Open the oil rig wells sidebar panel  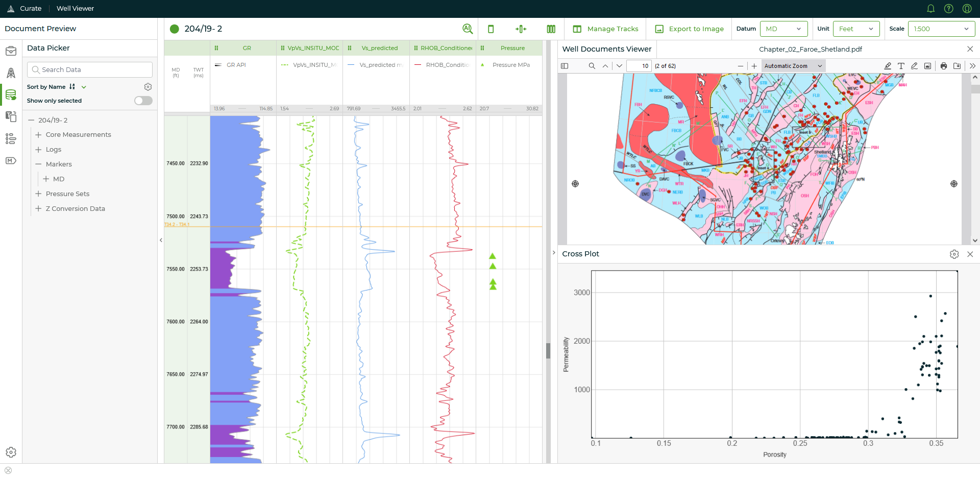pyautogui.click(x=11, y=73)
